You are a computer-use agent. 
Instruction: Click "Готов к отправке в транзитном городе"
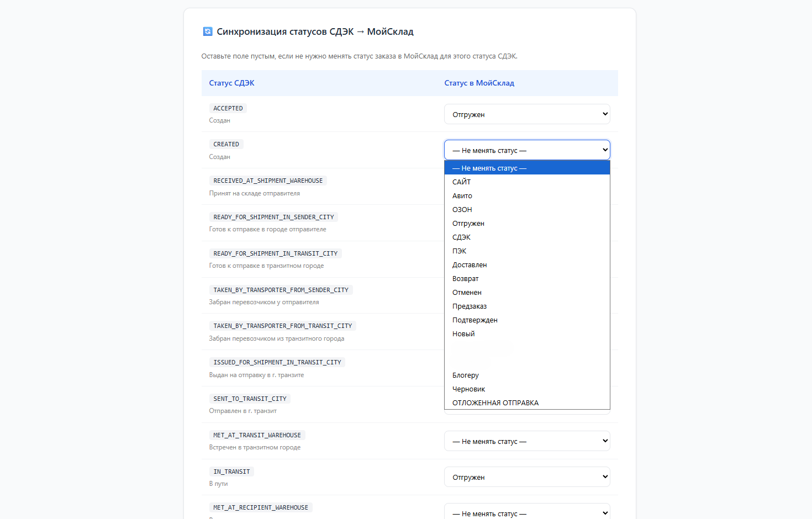tap(267, 266)
